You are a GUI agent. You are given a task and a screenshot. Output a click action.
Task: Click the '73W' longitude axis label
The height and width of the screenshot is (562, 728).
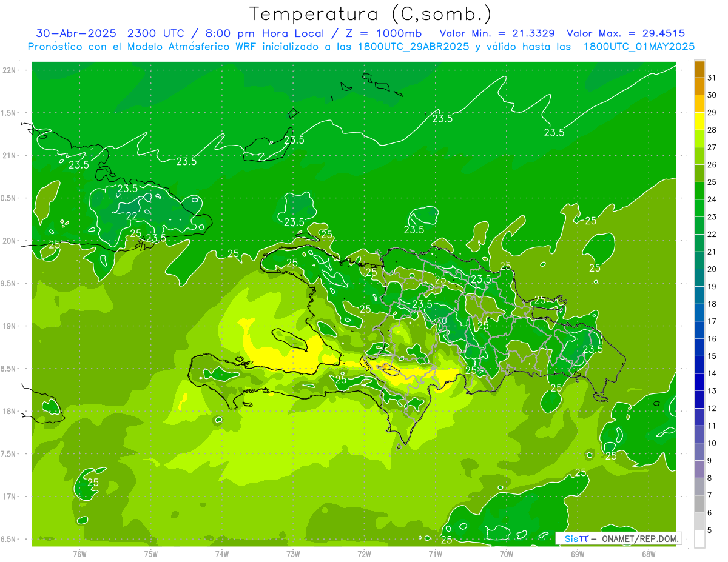click(293, 554)
